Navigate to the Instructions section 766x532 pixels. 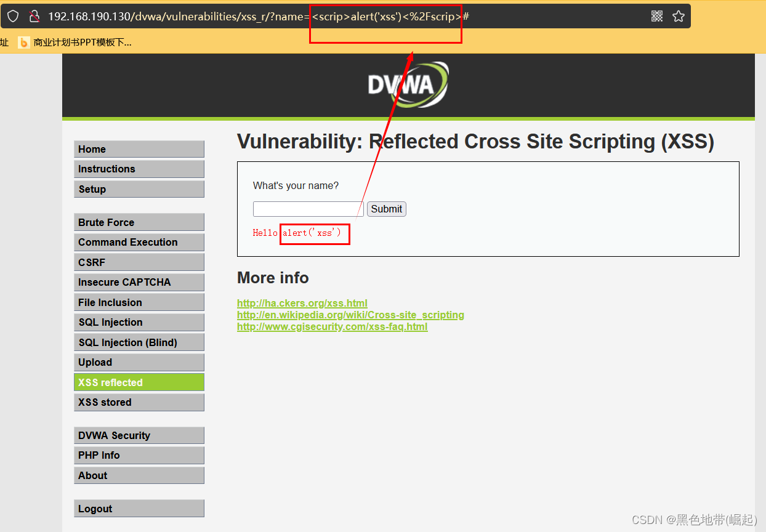point(139,169)
